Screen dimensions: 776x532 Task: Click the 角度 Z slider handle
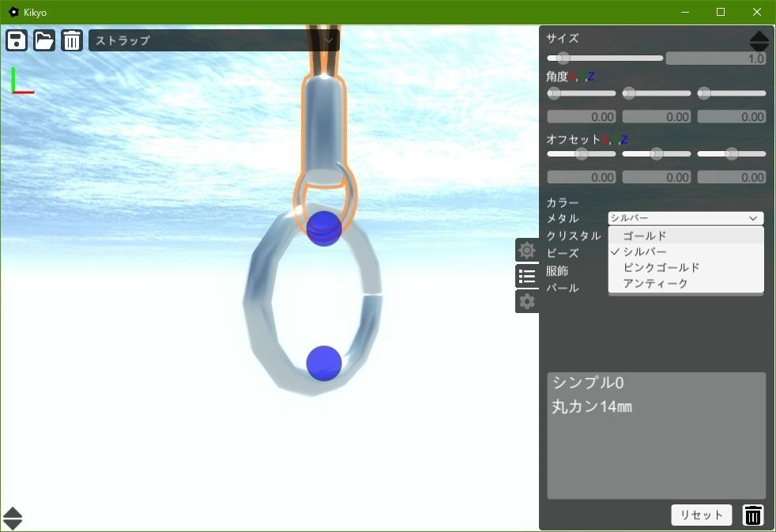(704, 93)
